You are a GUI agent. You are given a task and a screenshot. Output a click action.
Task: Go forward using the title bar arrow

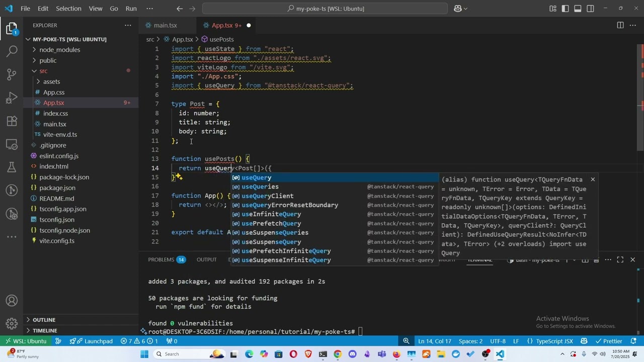(193, 9)
